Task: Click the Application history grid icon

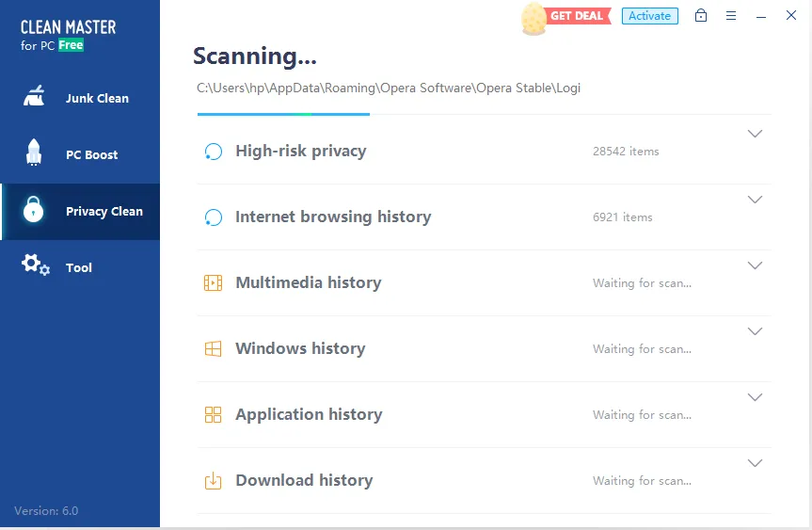Action: 213,414
